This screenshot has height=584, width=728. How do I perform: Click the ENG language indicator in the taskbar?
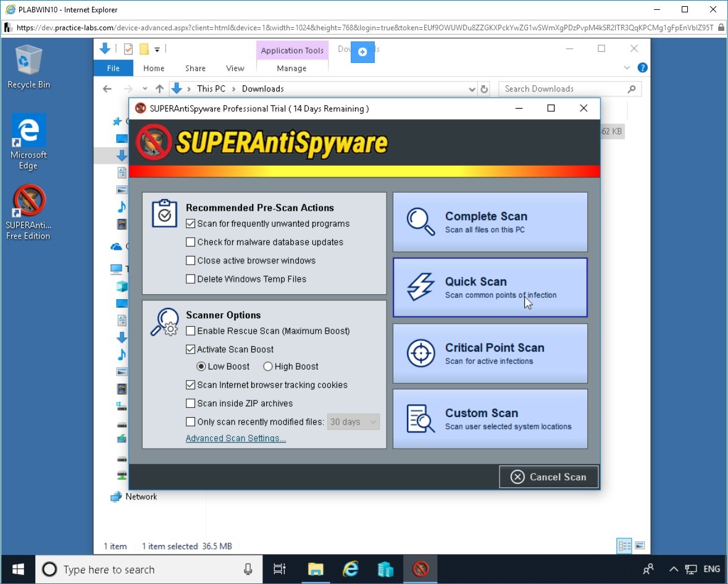(712, 569)
